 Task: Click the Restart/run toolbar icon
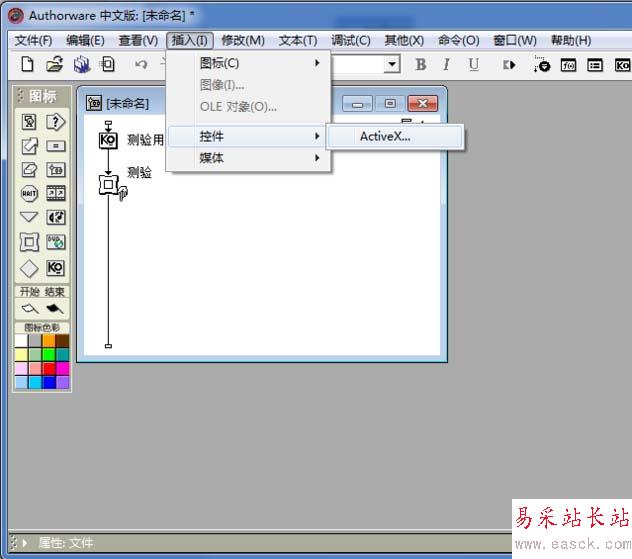(509, 65)
